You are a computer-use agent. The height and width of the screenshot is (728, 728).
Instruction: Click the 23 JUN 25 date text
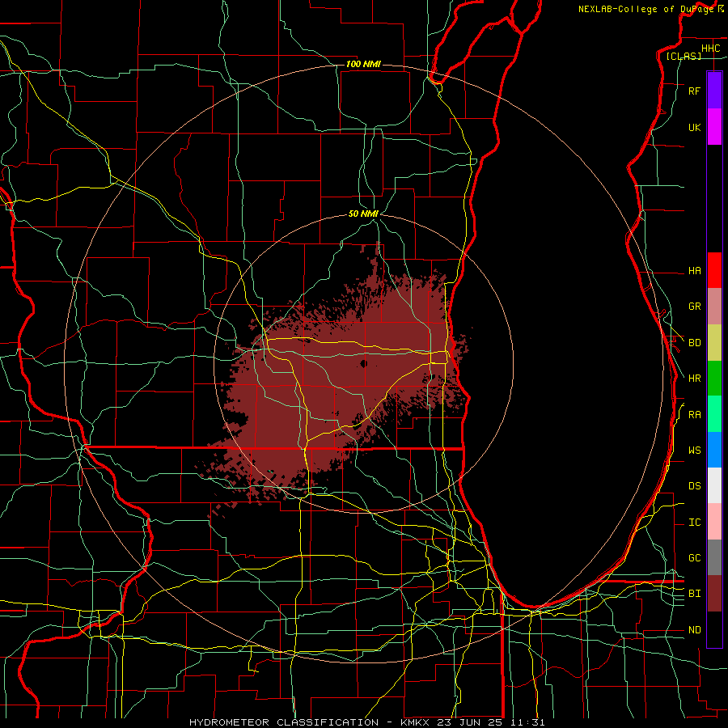(x=471, y=722)
